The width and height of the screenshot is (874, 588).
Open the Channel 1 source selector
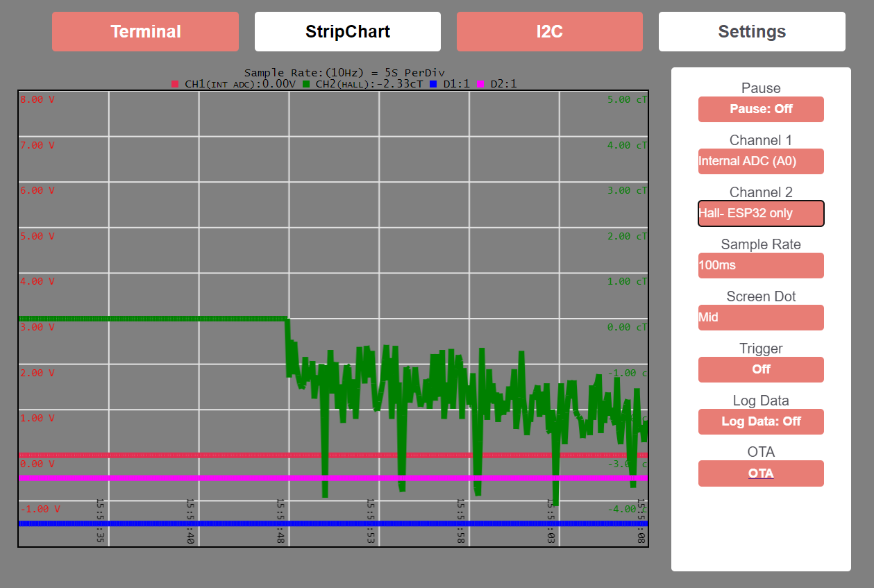(x=761, y=161)
